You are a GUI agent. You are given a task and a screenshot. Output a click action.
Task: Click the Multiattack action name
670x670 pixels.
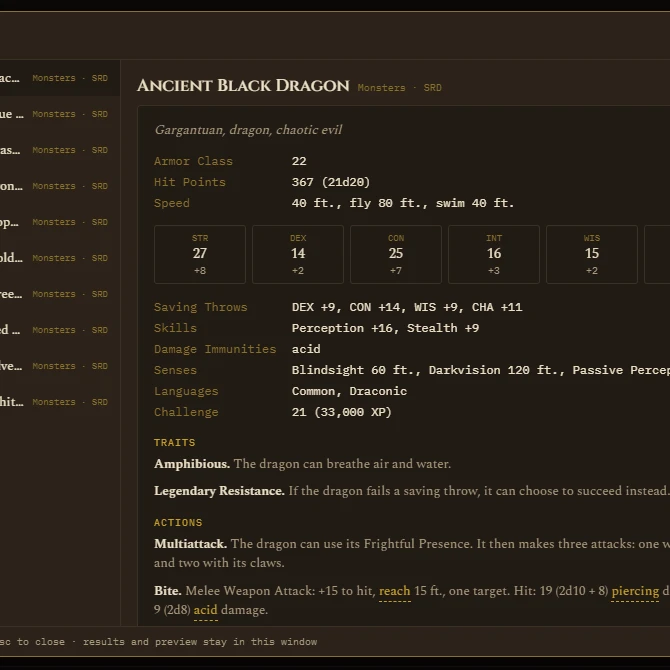[x=191, y=544]
